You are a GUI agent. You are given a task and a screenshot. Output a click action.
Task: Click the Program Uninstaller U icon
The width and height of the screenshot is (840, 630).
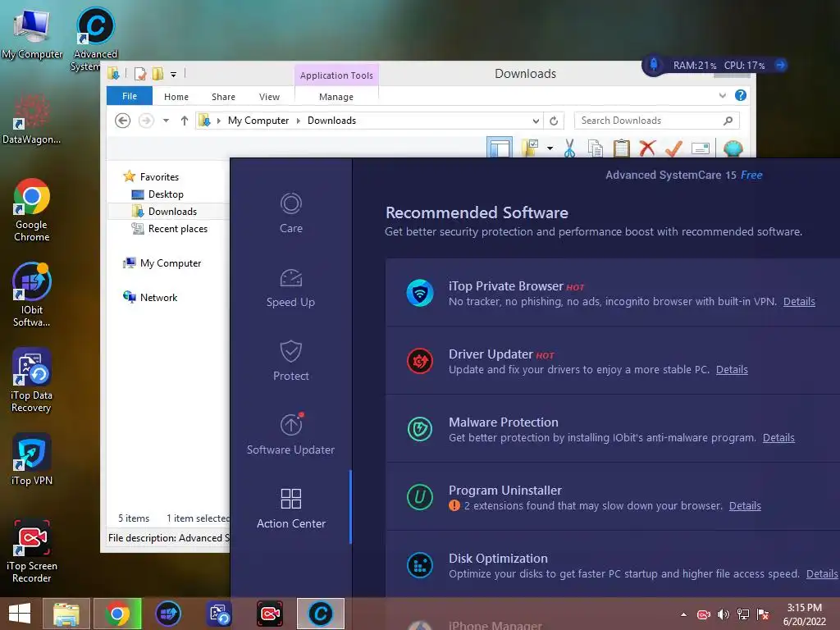point(419,497)
